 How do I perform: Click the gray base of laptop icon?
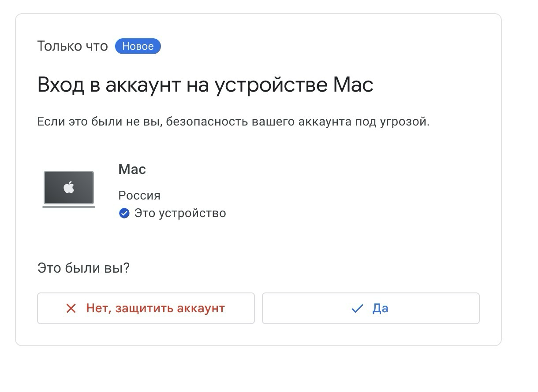69,206
